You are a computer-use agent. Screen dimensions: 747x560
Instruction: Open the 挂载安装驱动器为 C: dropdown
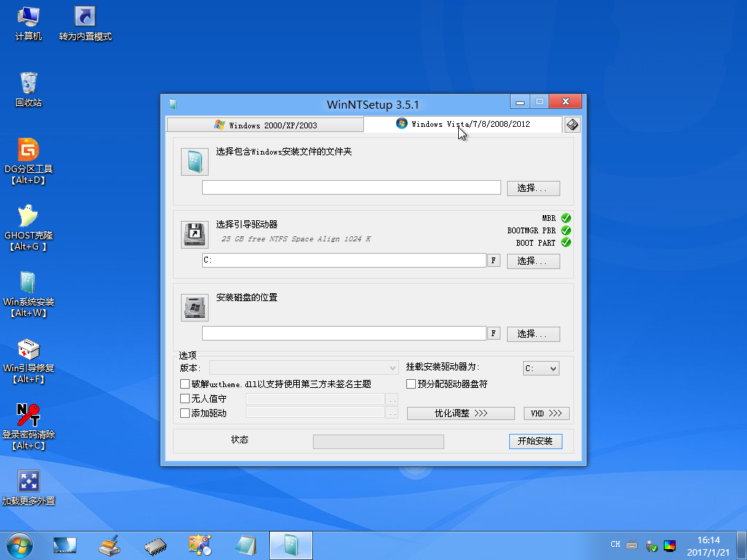coord(541,368)
